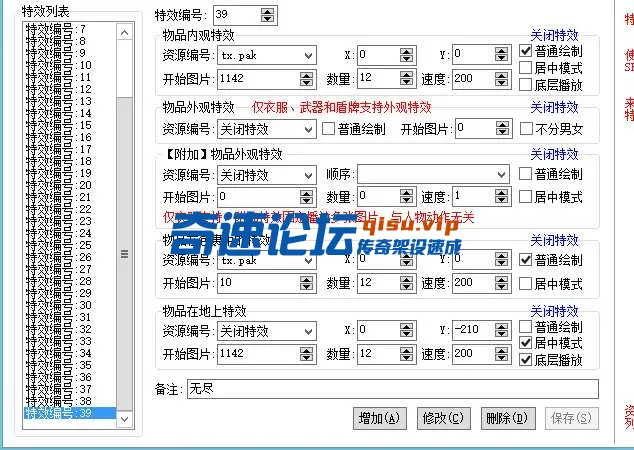This screenshot has width=634, height=450.
Task: Increase 开始图片 in 物品内观特效
Action: [x=306, y=75]
